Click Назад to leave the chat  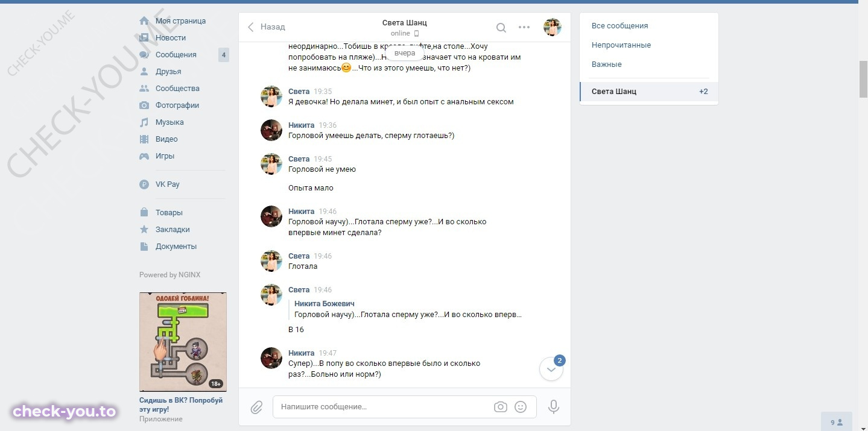tap(267, 27)
